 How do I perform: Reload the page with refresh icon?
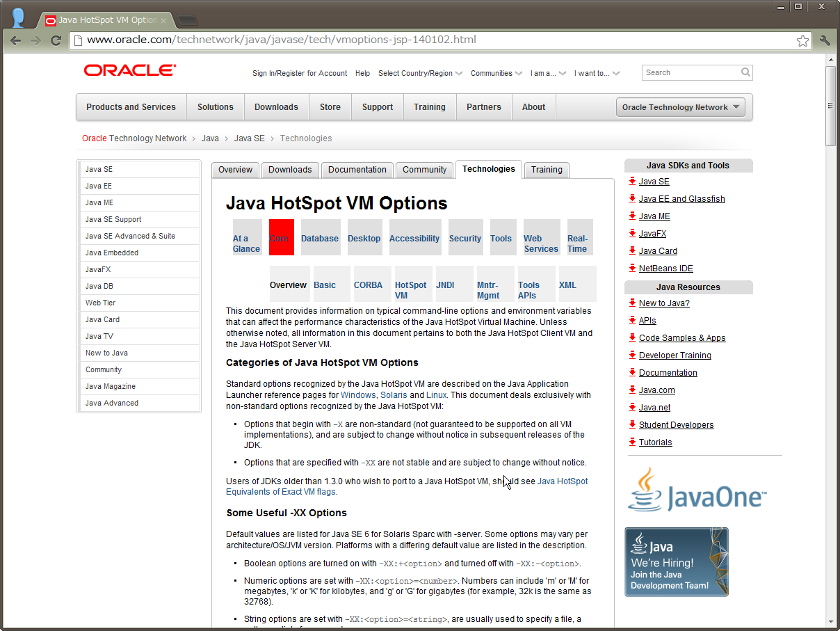pyautogui.click(x=56, y=40)
